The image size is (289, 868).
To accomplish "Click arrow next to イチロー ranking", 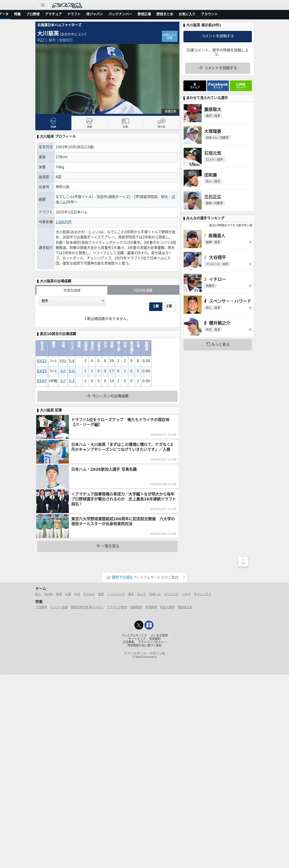I will pos(250,286).
